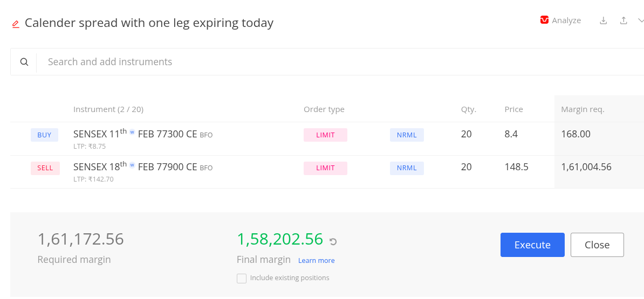The width and height of the screenshot is (644, 299).
Task: Click the Margin req. column header
Action: click(x=583, y=109)
